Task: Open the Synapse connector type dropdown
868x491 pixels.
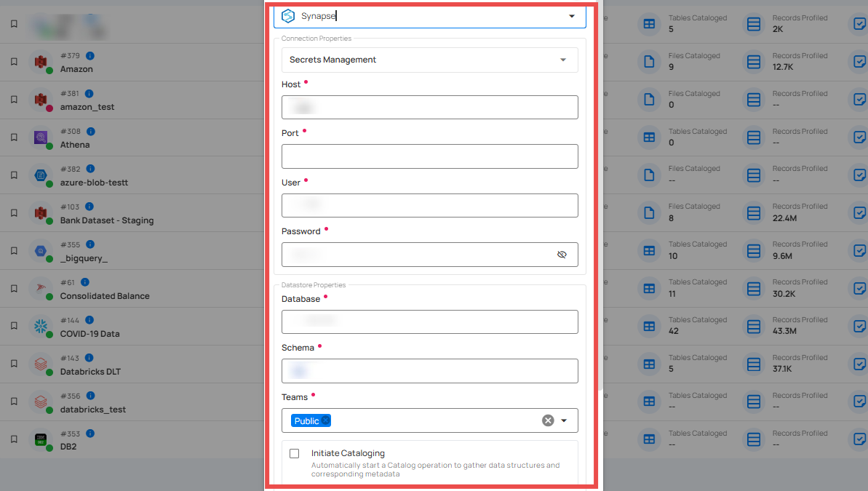Action: [x=572, y=15]
